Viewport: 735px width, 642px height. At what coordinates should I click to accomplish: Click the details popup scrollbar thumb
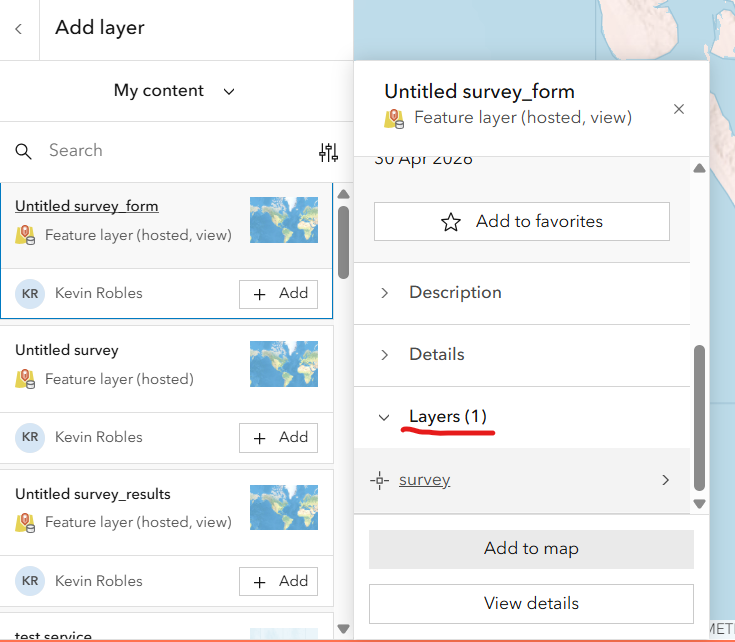(x=699, y=418)
